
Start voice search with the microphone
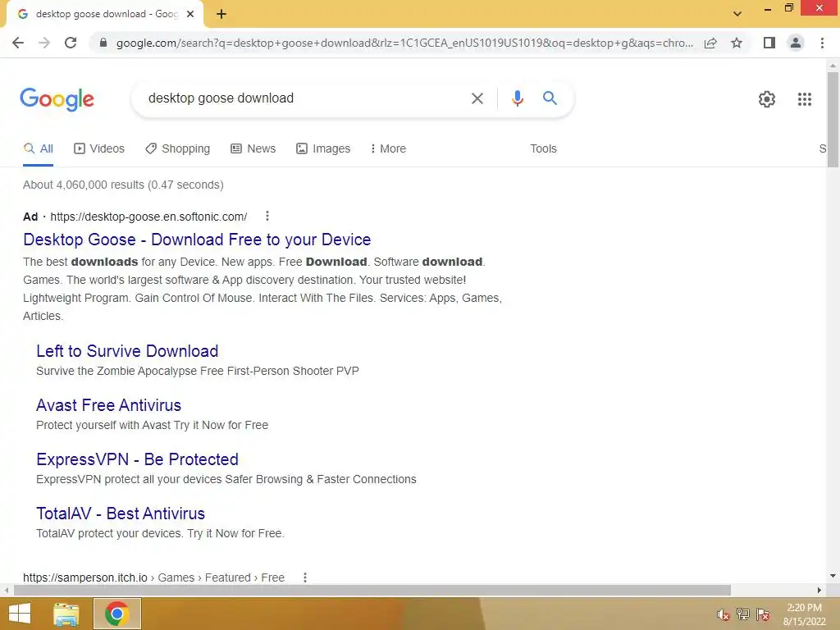coord(517,98)
